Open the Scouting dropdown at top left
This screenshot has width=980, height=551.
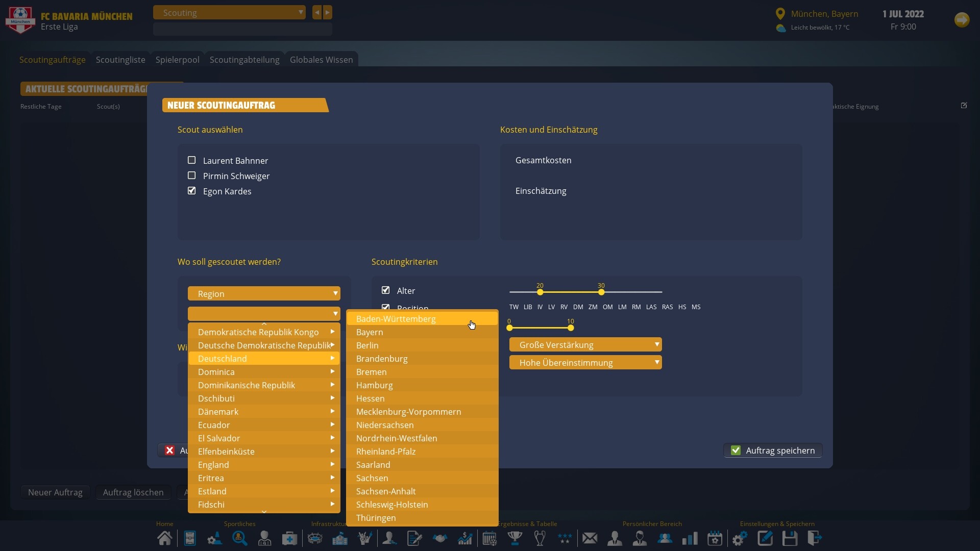click(x=229, y=12)
